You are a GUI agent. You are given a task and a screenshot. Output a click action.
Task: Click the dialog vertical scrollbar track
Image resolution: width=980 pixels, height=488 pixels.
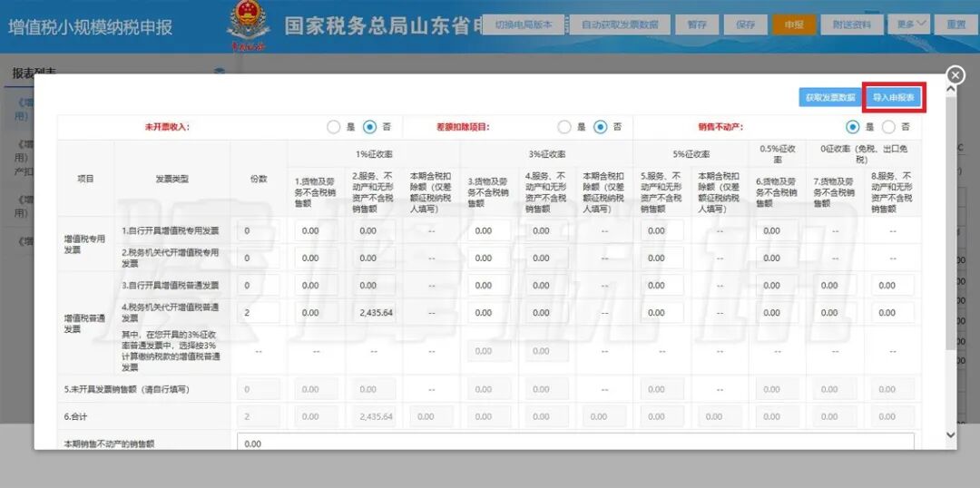(x=951, y=262)
